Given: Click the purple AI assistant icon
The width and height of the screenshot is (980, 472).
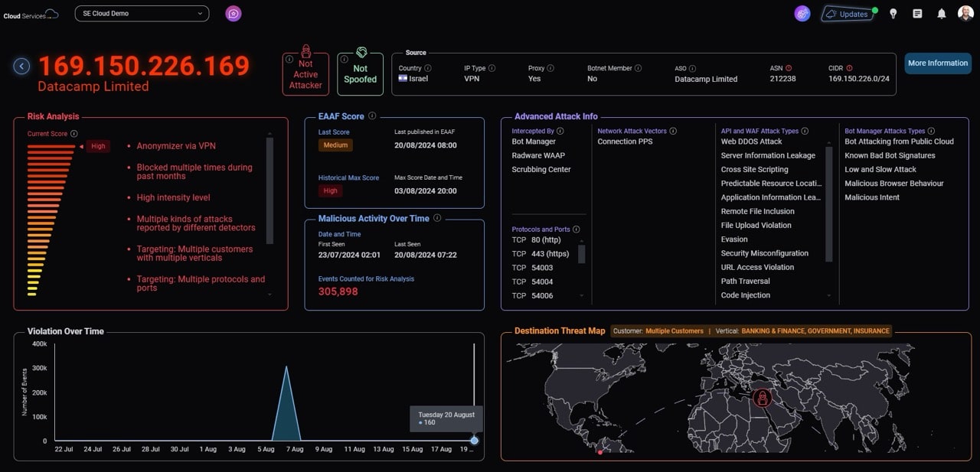Looking at the screenshot, I should [802, 14].
